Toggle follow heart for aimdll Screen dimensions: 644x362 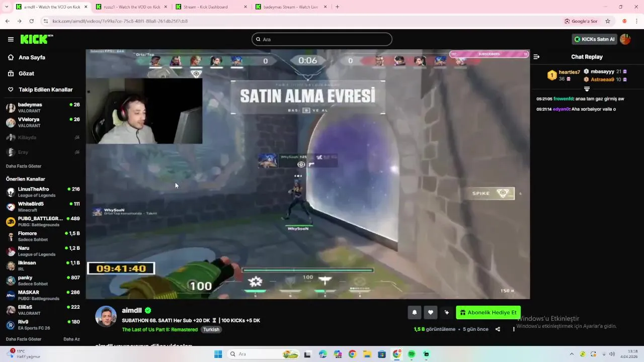coord(430,312)
